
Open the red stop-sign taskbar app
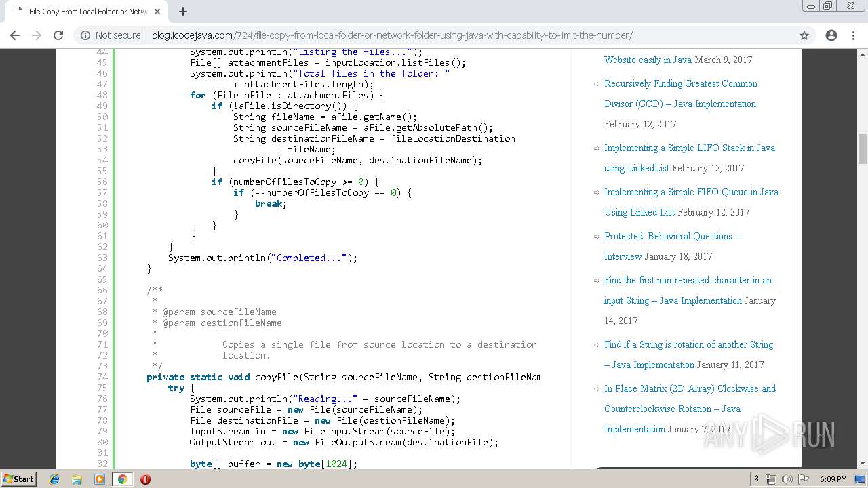click(145, 479)
